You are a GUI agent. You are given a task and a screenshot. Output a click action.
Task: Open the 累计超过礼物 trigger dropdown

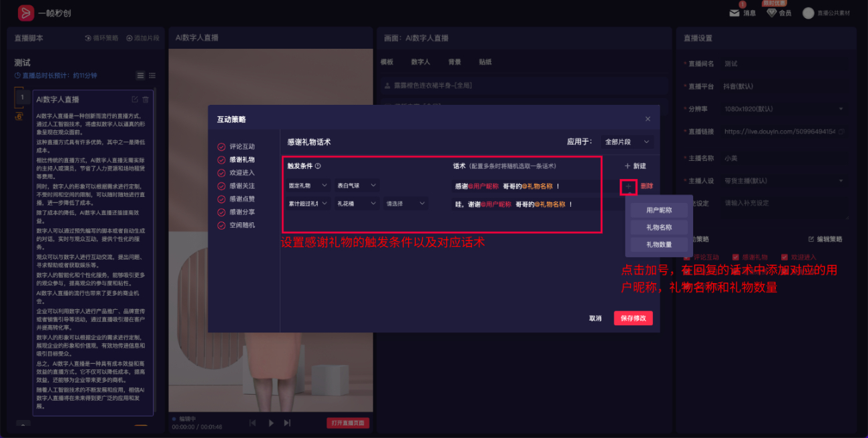click(308, 204)
